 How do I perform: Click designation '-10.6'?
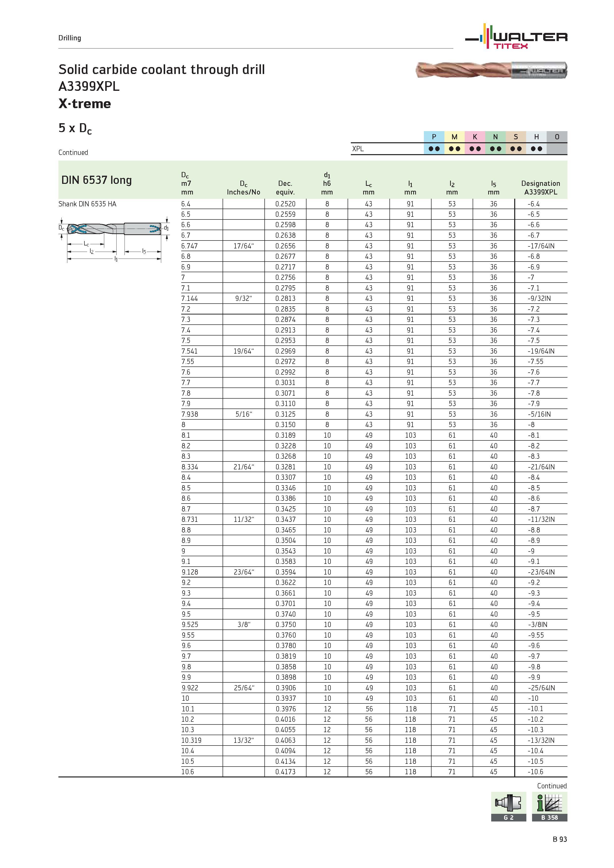(x=536, y=772)
